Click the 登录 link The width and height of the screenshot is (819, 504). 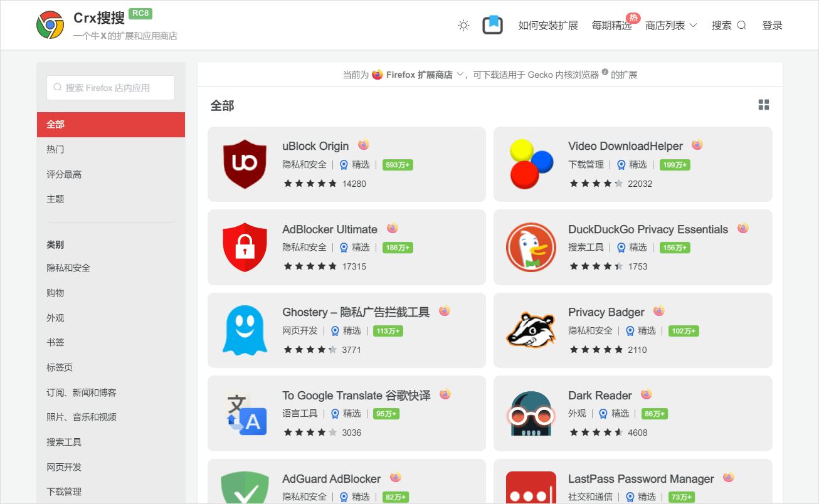pos(772,26)
